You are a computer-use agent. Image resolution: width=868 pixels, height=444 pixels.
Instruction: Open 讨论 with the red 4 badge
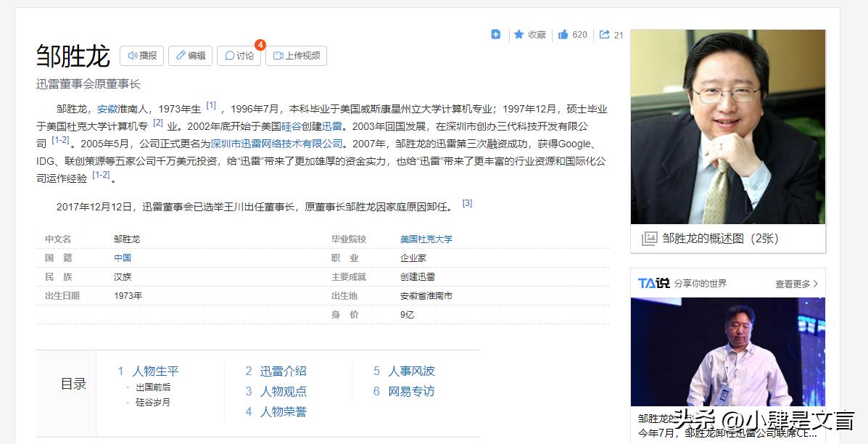(x=238, y=55)
